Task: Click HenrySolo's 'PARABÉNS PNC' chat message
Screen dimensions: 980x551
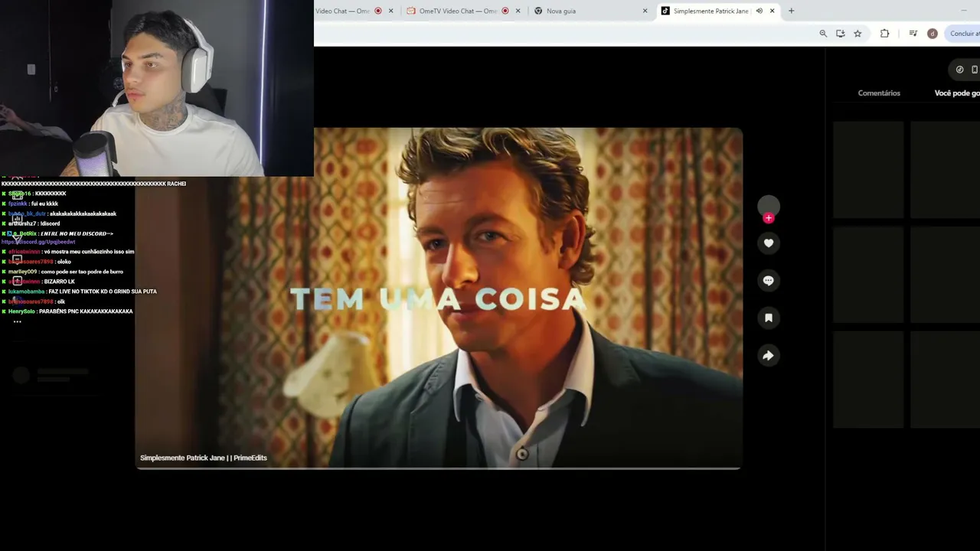Action: point(67,311)
